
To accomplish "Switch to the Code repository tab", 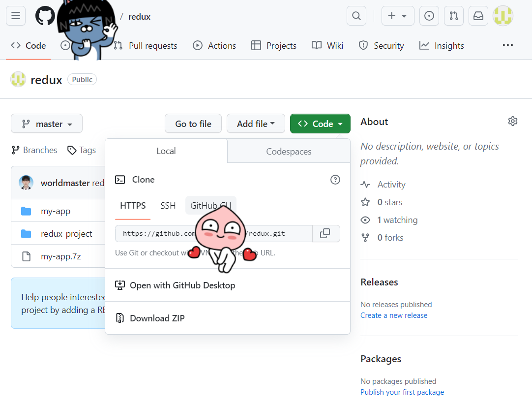I will click(29, 46).
